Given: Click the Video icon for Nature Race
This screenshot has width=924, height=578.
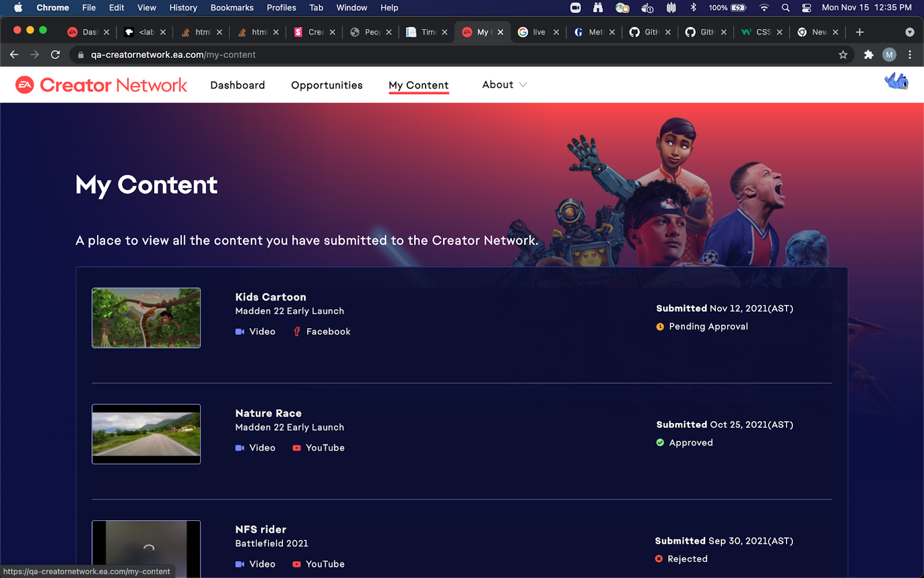Looking at the screenshot, I should pos(240,448).
